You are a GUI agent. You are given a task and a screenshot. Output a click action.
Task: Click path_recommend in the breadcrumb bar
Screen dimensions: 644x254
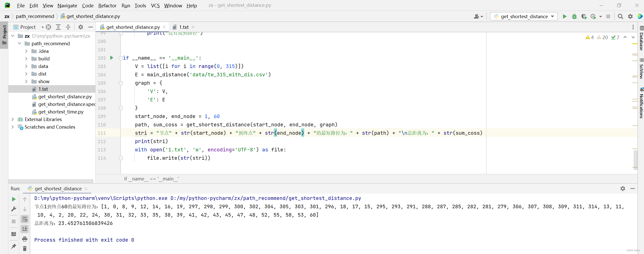click(x=35, y=16)
